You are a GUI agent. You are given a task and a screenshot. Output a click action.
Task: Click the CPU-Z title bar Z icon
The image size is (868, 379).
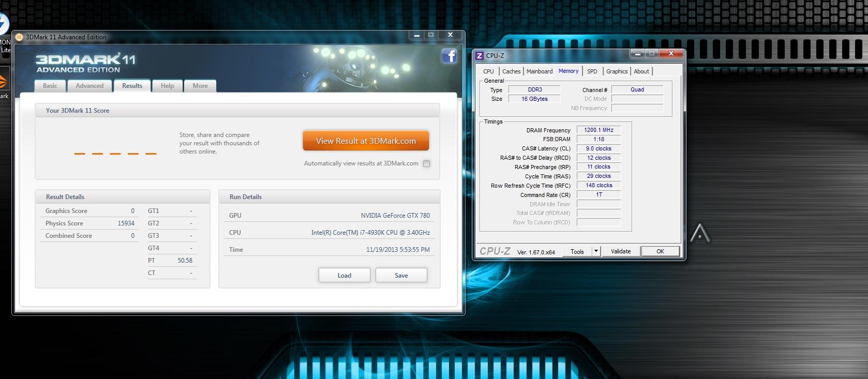480,56
